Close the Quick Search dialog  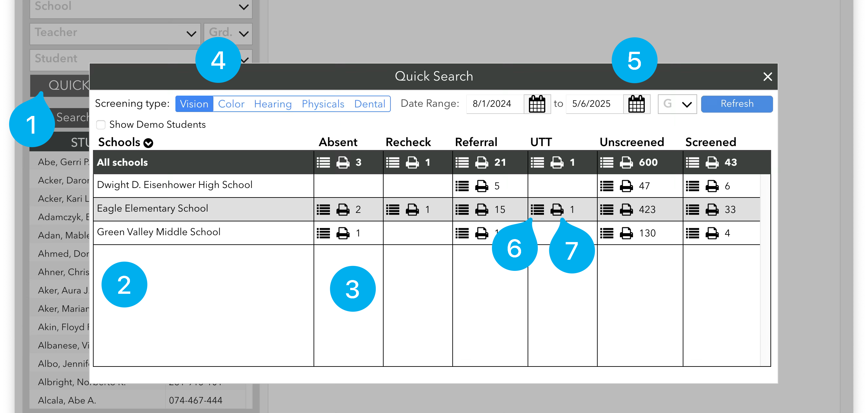coord(767,77)
